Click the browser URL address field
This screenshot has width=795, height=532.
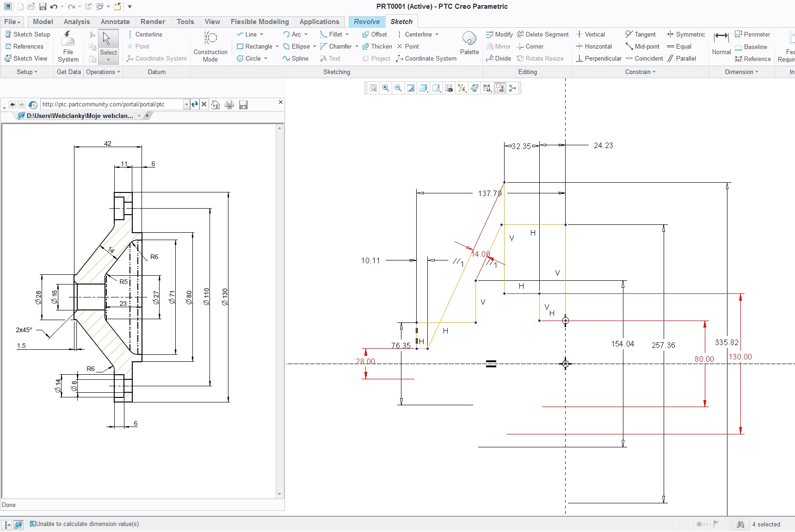click(112, 105)
